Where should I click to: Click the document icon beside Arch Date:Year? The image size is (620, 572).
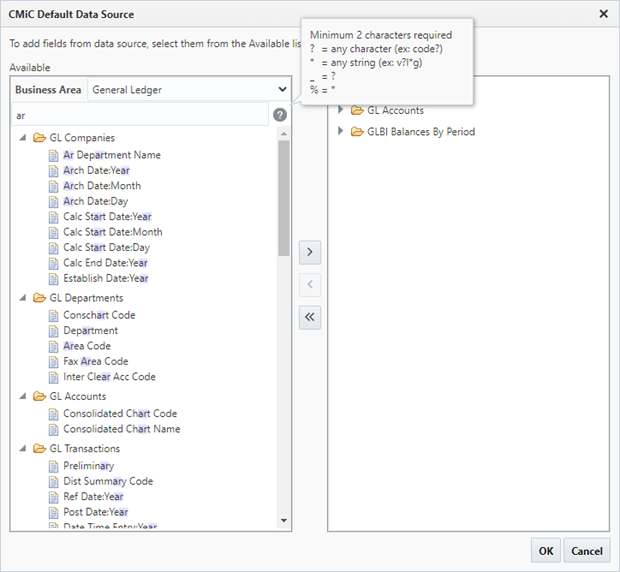pos(53,171)
